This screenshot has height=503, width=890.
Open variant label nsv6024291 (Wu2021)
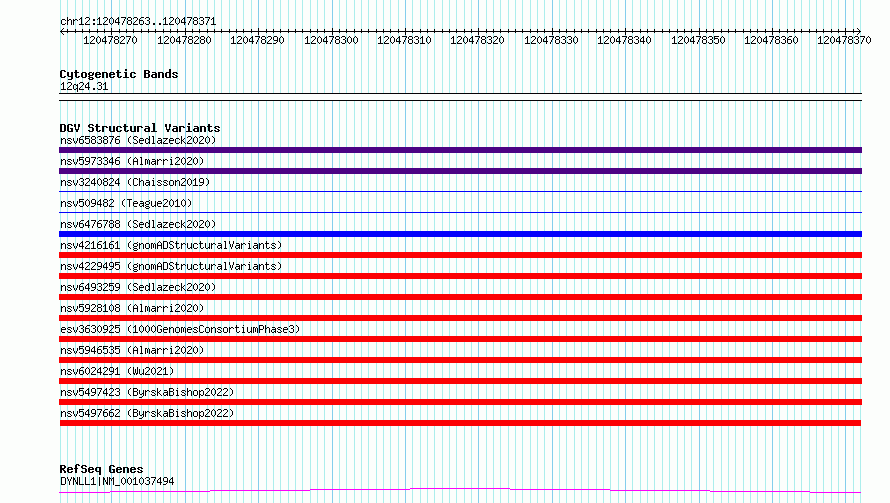pos(117,371)
